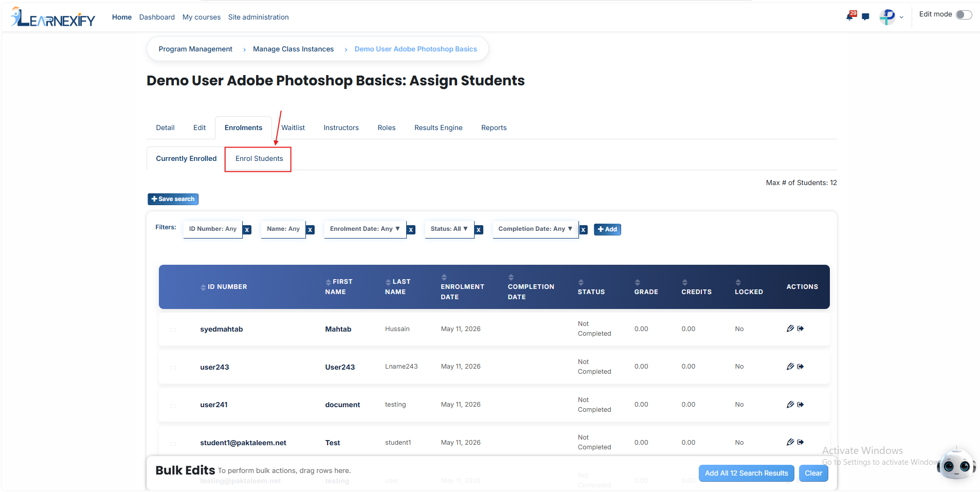Open Site administration in top menu

pyautogui.click(x=258, y=17)
